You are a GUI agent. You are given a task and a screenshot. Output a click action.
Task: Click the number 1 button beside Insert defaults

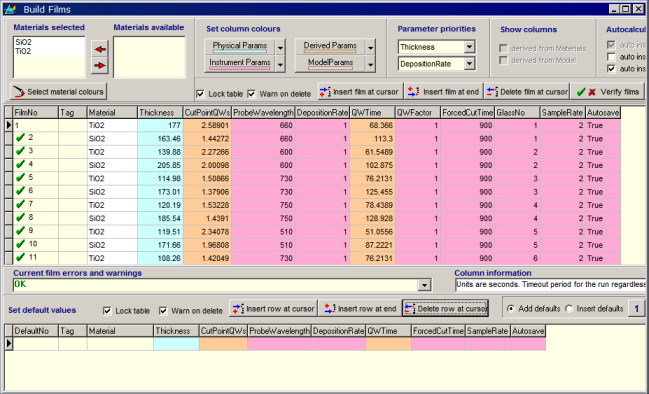click(x=637, y=308)
